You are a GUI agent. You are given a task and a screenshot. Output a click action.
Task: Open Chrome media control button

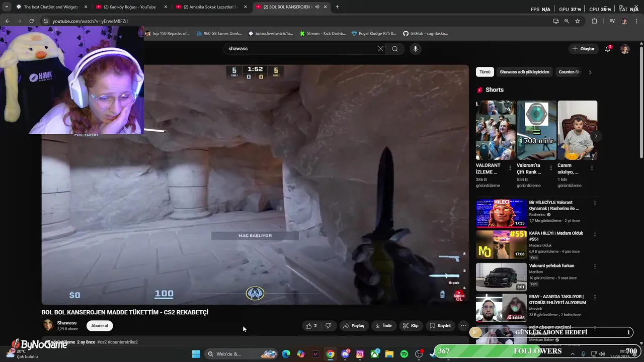point(612,21)
